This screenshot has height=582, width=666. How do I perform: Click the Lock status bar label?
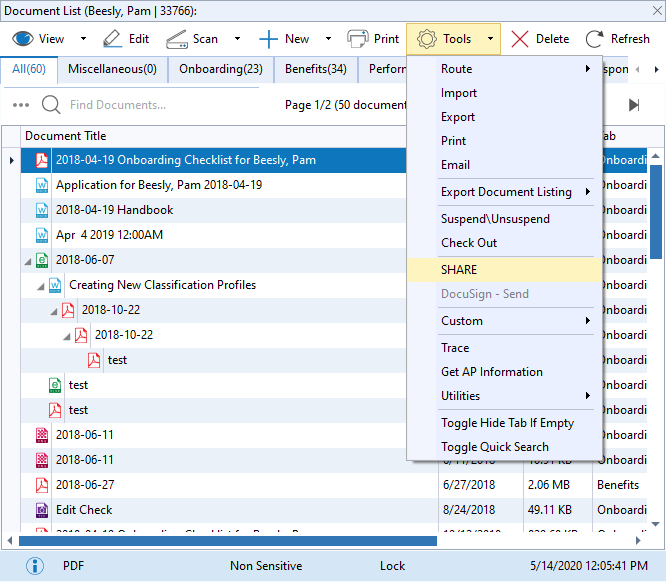(392, 566)
